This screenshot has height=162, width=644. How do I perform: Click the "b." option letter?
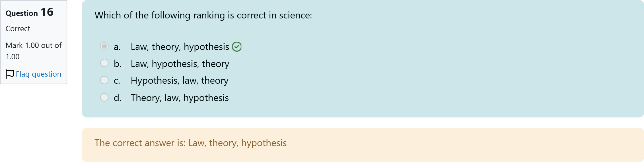pos(118,64)
